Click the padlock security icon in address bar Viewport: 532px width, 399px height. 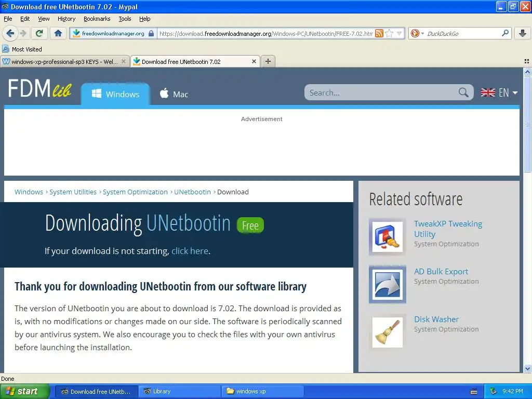151,33
